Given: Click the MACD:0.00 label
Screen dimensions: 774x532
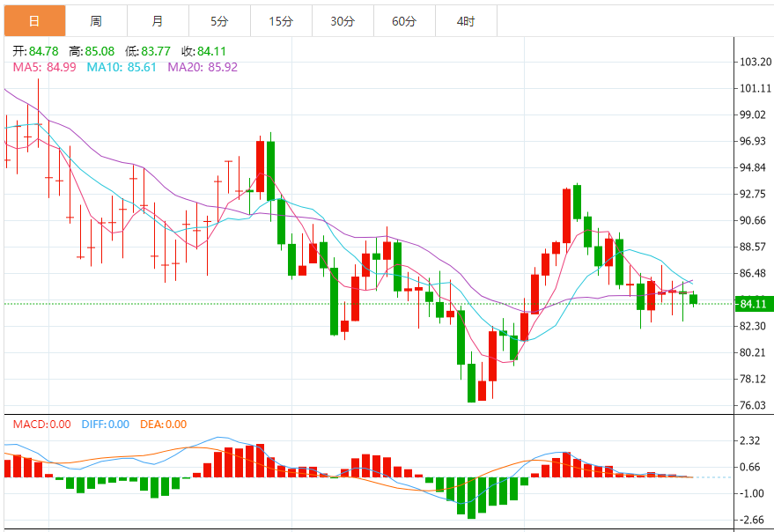Looking at the screenshot, I should click(42, 425).
